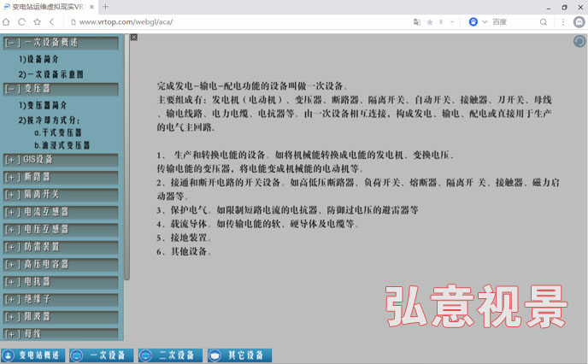Click the address bar URL www.vrtop.com/webgl/aca/
The height and width of the screenshot is (364, 588).
[126, 22]
